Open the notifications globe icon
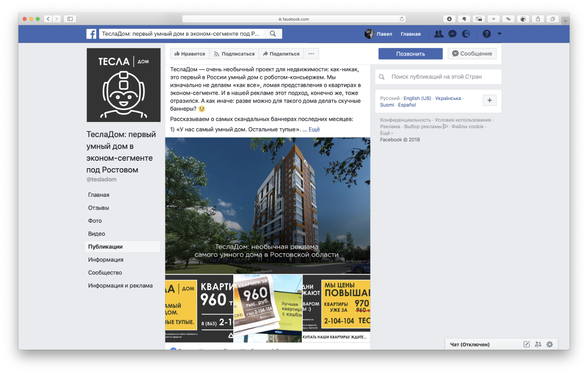The width and height of the screenshot is (588, 374). pyautogui.click(x=466, y=34)
